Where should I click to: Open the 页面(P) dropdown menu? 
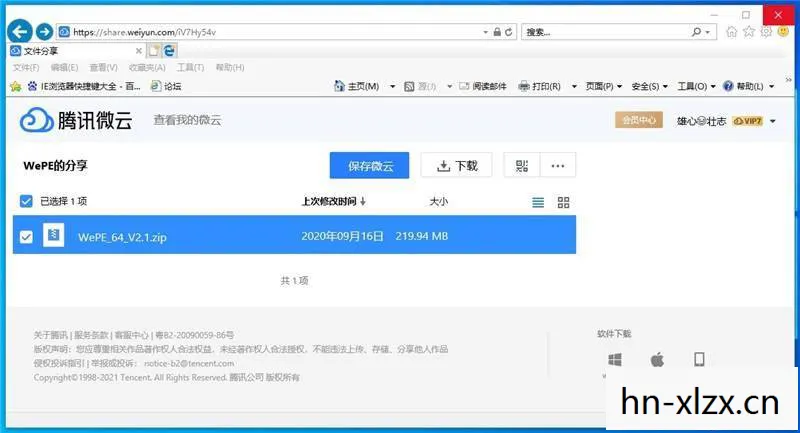[604, 86]
